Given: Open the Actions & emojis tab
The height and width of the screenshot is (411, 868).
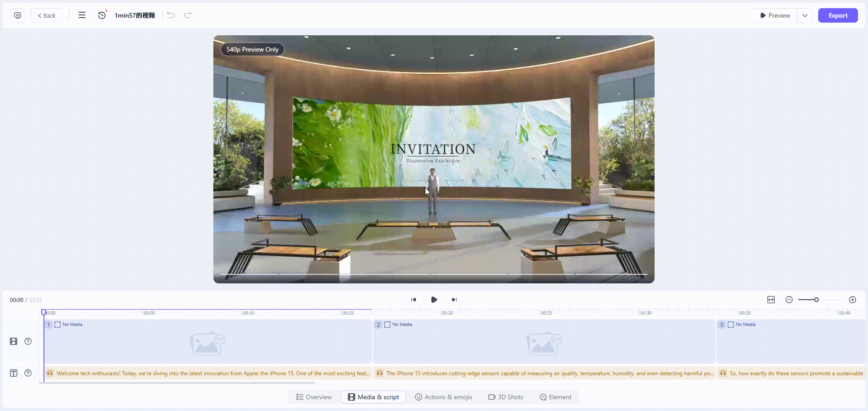Looking at the screenshot, I should coord(444,397).
